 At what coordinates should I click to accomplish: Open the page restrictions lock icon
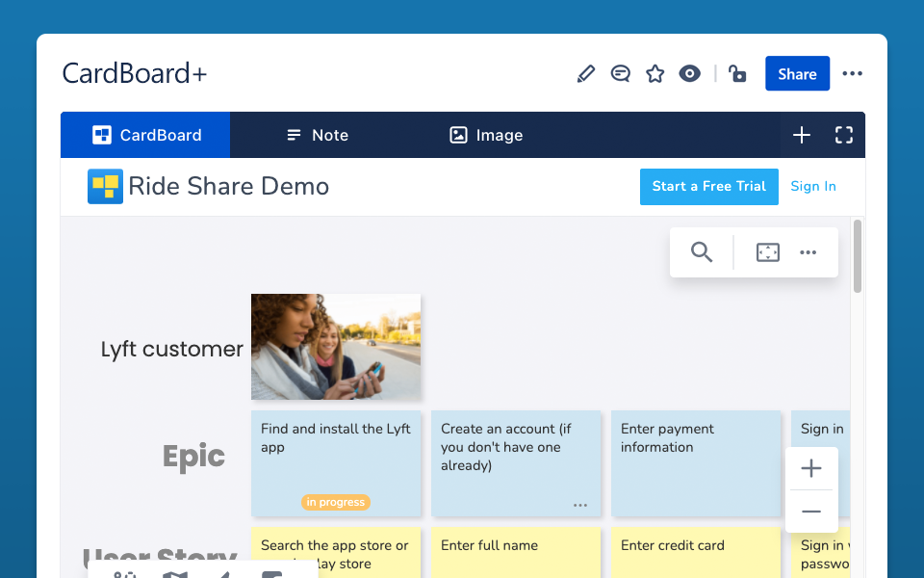[737, 74]
